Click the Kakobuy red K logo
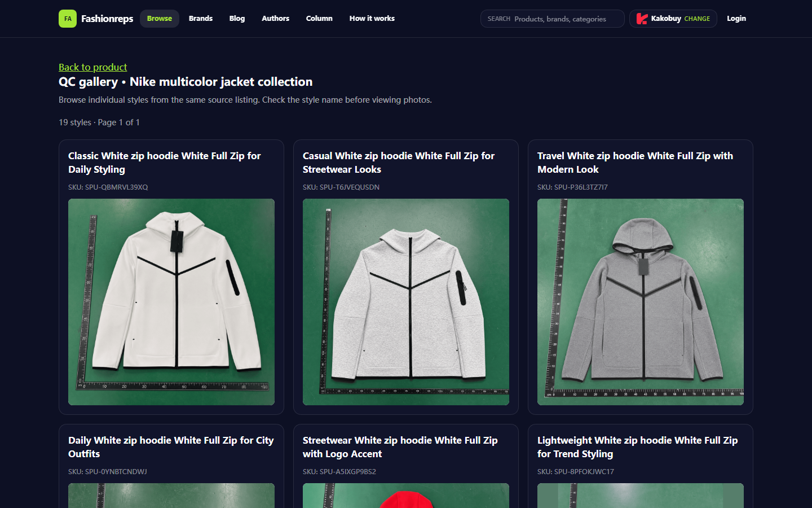Viewport: 812px width, 508px height. click(x=642, y=19)
